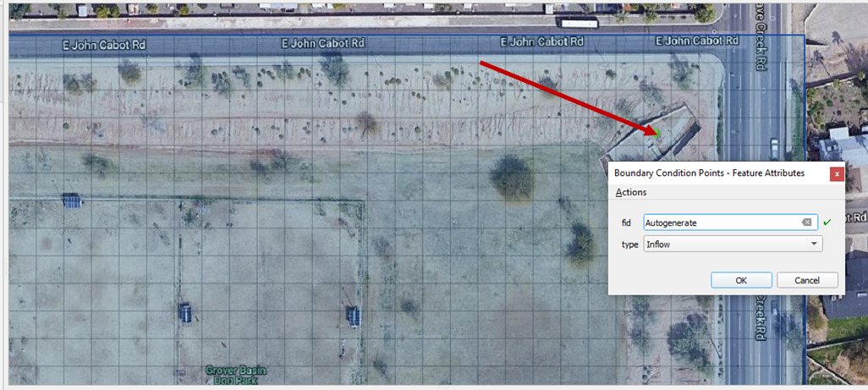This screenshot has height=390, width=868.
Task: Click the green boundary condition point on map
Action: tap(658, 133)
